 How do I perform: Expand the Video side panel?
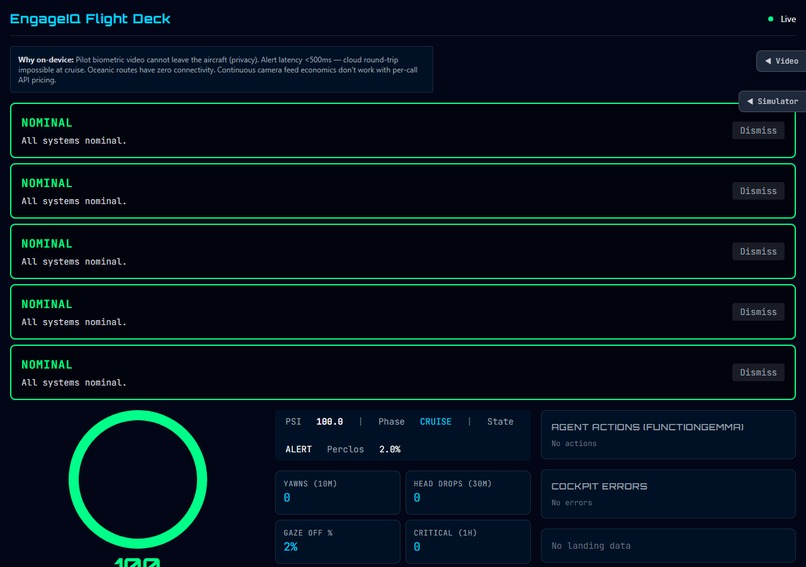click(781, 61)
